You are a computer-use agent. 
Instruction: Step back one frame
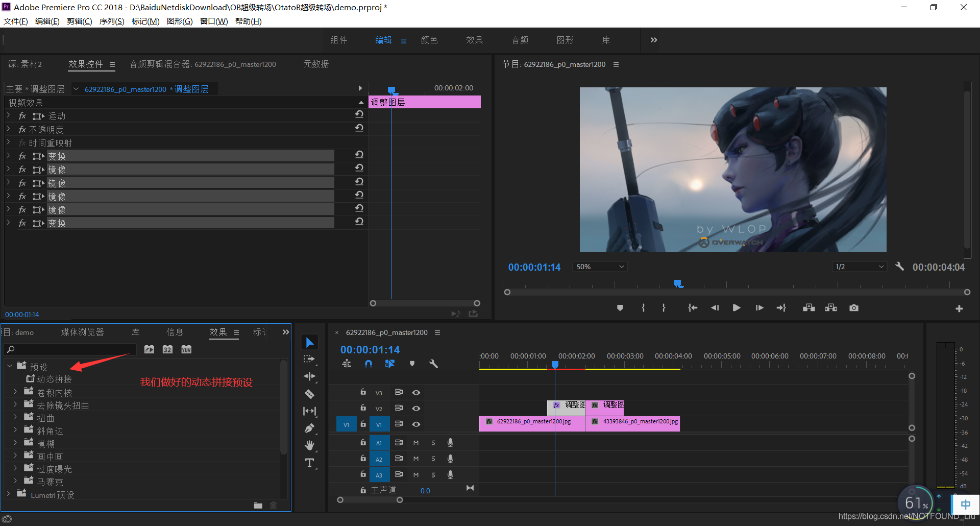(715, 308)
